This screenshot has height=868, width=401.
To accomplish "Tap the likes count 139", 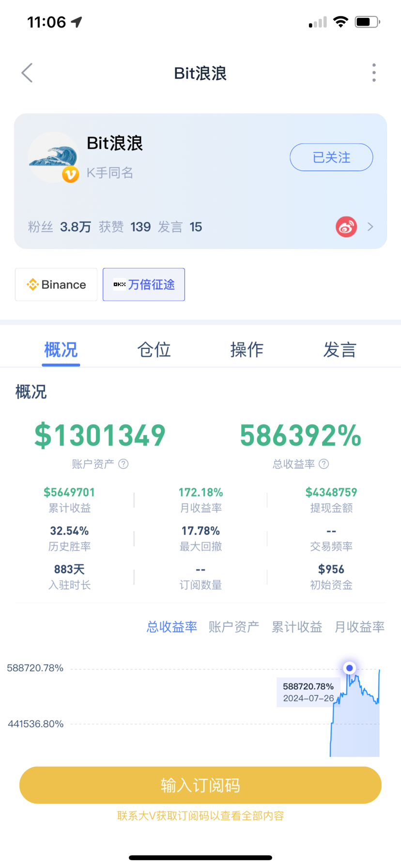I will [x=140, y=227].
